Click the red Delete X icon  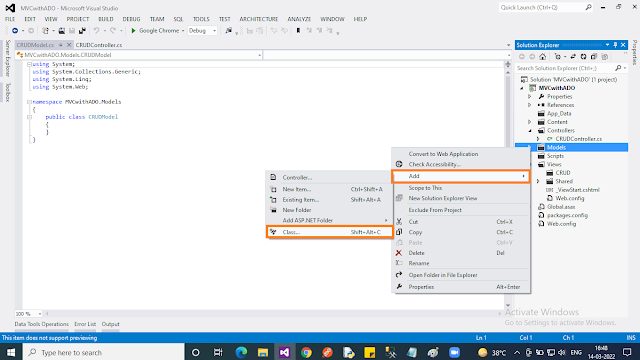click(399, 253)
